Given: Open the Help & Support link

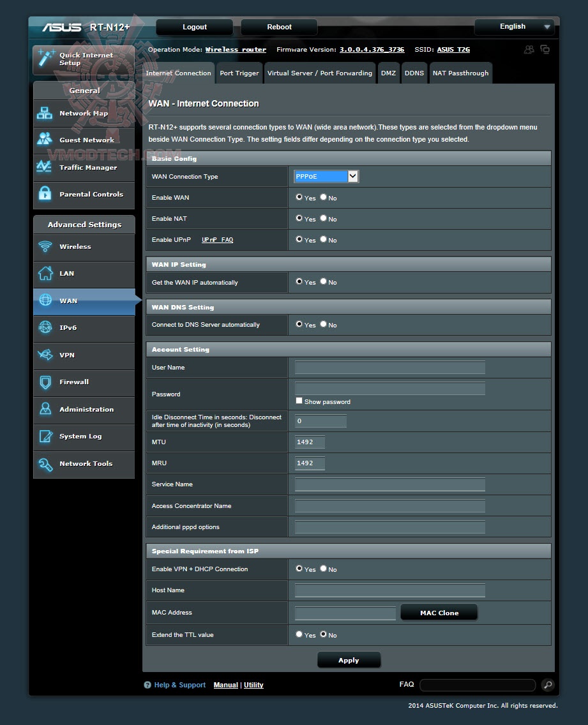Looking at the screenshot, I should click(x=179, y=685).
